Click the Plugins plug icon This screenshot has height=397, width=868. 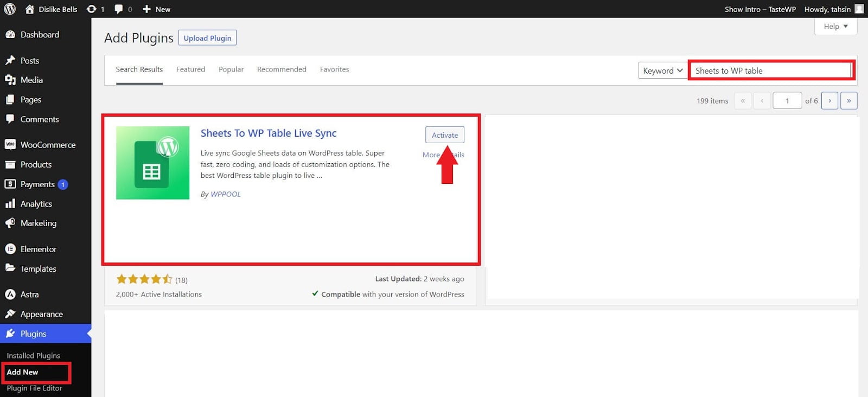[x=10, y=334]
